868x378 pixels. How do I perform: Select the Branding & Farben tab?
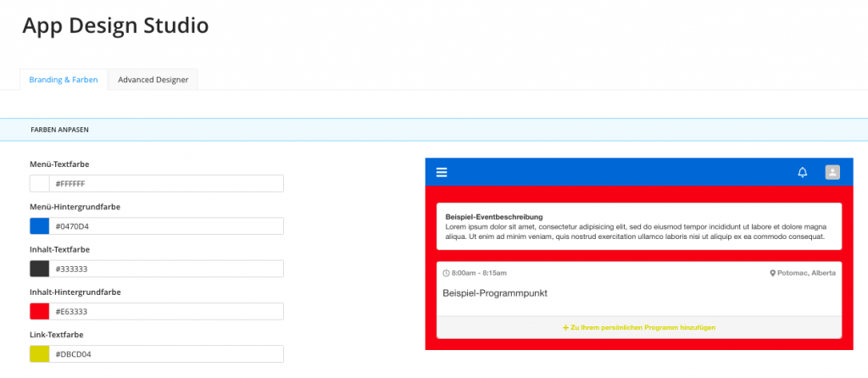click(64, 80)
